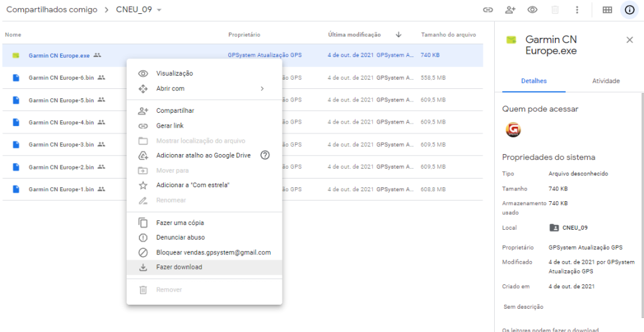This screenshot has height=332, width=644.
Task: Select Garmin CN Europe-1.bin file
Action: [x=61, y=189]
